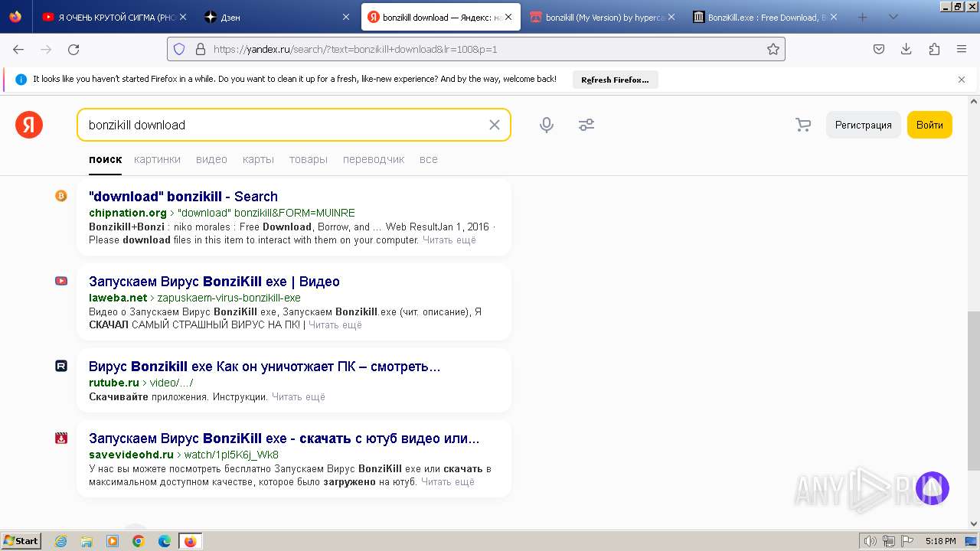The width and height of the screenshot is (980, 551).
Task: Select the видео search category
Action: 211,159
